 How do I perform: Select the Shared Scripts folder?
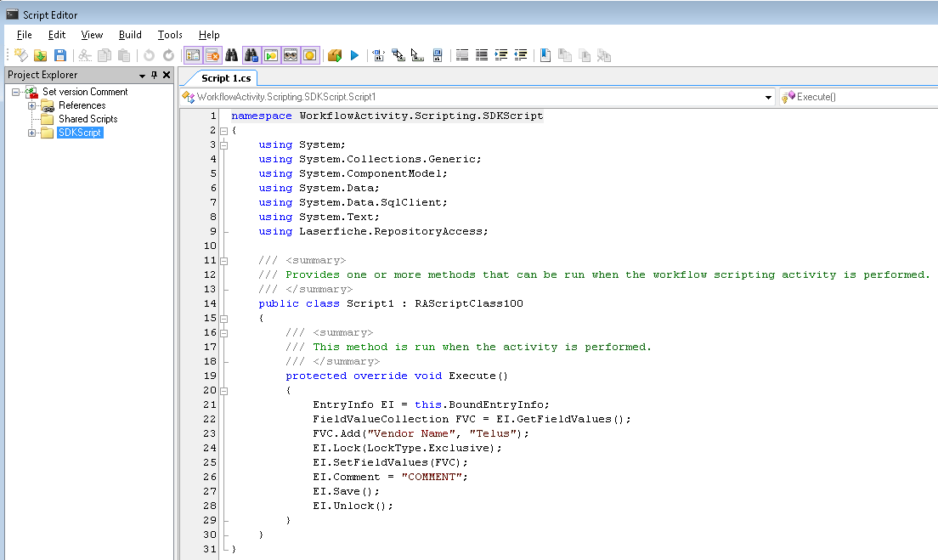pyautogui.click(x=88, y=119)
